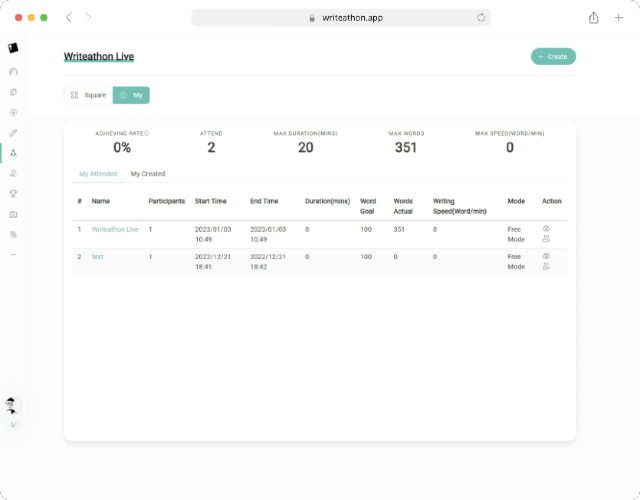This screenshot has width=640, height=500.
Task: Click the three-dots more icon in sidebar
Action: click(13, 254)
